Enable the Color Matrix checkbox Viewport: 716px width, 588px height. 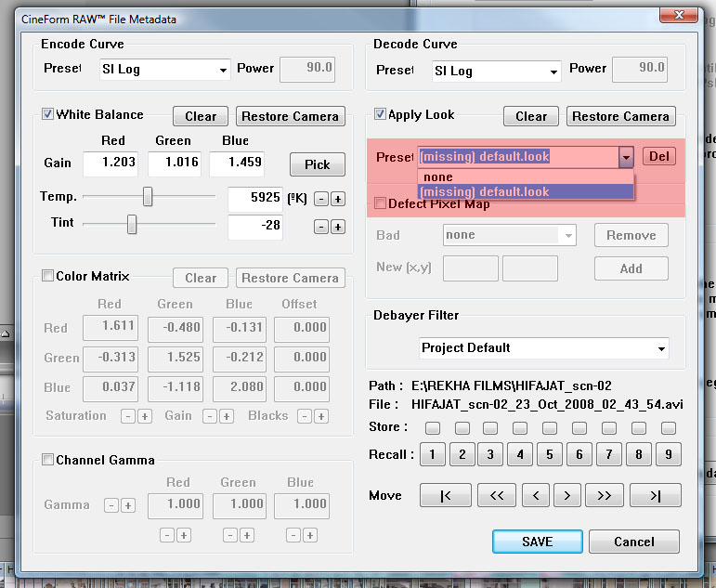click(x=48, y=276)
